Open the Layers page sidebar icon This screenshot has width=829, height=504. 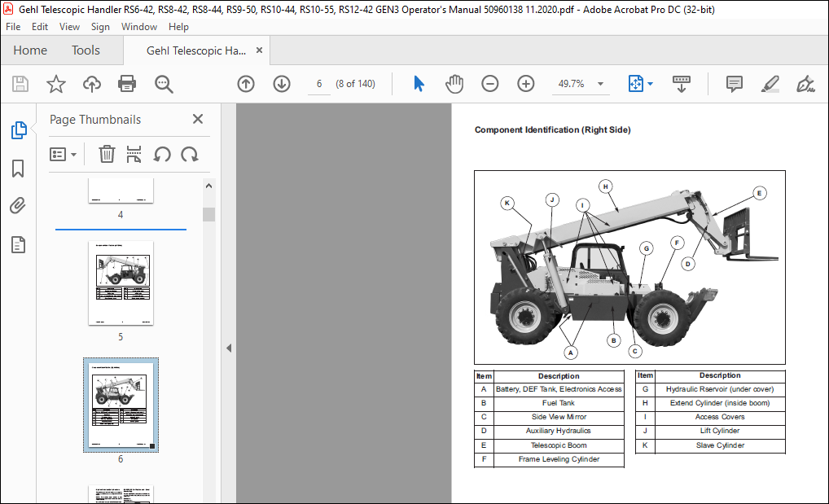click(18, 244)
